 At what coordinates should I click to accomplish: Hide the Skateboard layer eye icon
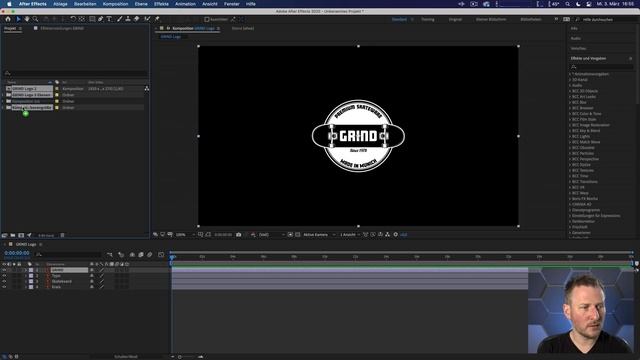[4, 282]
